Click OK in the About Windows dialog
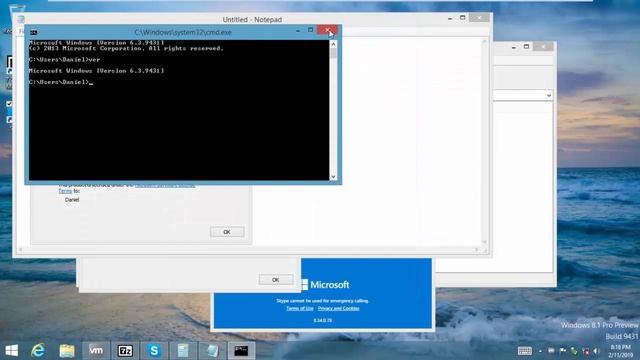This screenshot has width=640, height=360. [x=227, y=232]
